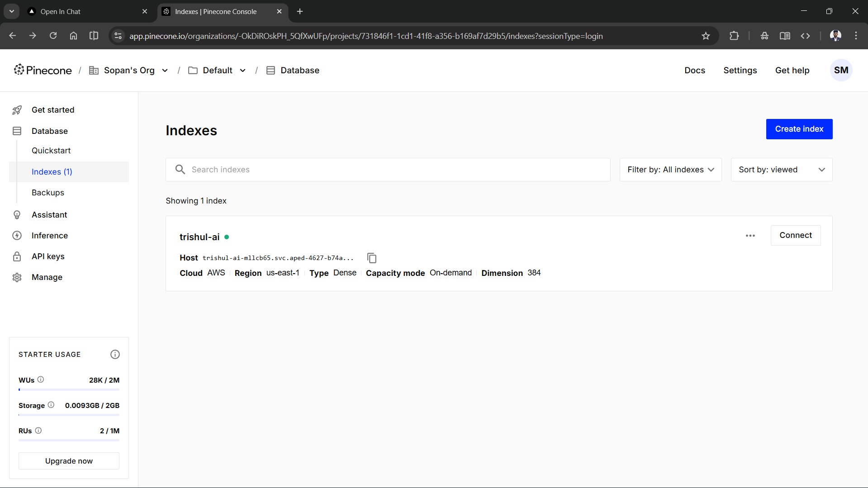The height and width of the screenshot is (488, 868).
Task: Click the Search indexes field
Action: point(388,170)
